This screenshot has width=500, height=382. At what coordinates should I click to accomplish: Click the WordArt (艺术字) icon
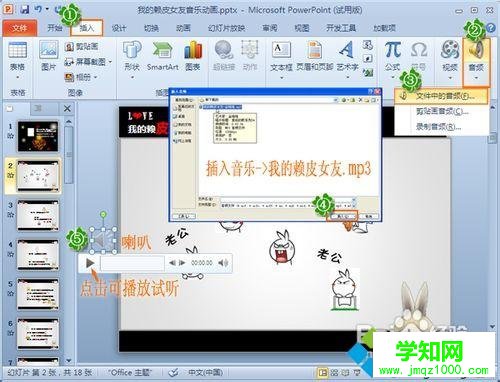point(347,50)
